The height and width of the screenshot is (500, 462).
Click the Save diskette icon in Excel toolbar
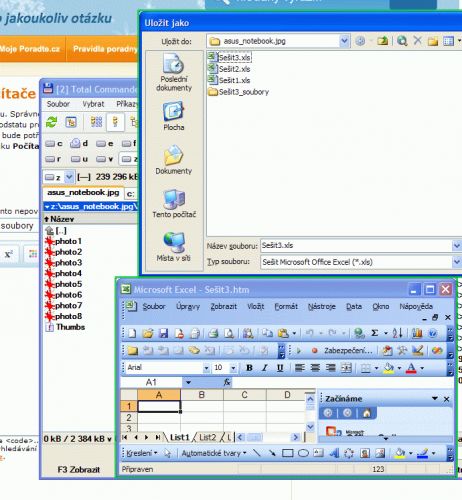coord(163,333)
